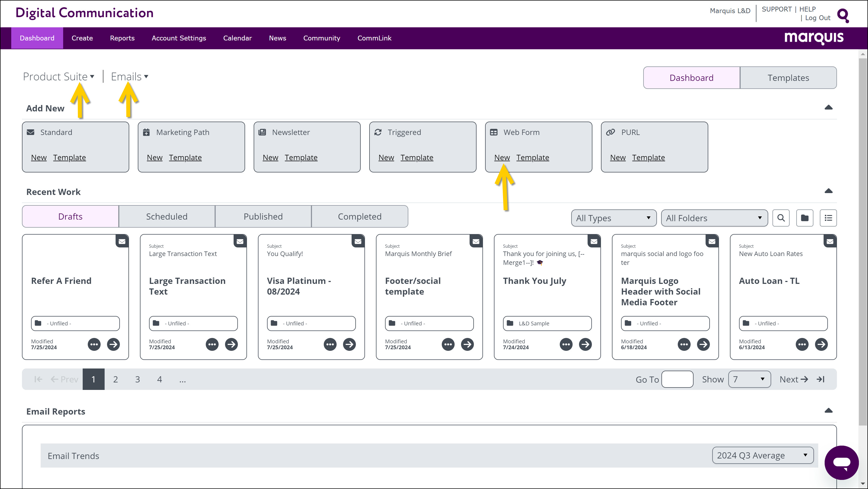The image size is (868, 489).
Task: Click New under PURL
Action: tap(618, 157)
